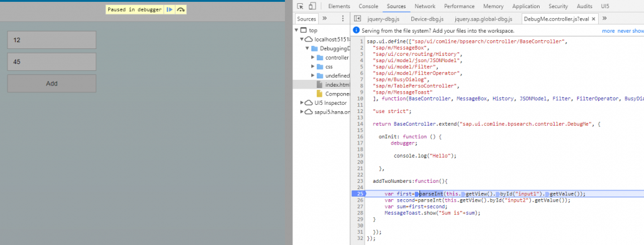Toggle the file navigator sidebar icon
The height and width of the screenshot is (245, 644).
(x=357, y=18)
